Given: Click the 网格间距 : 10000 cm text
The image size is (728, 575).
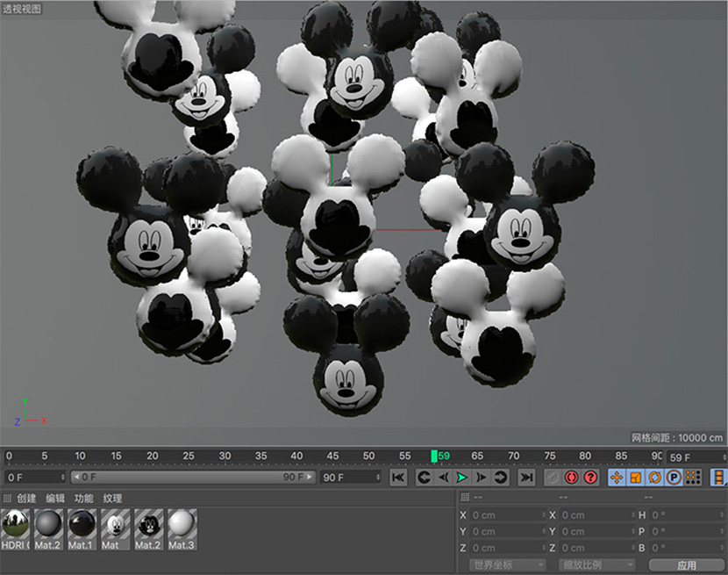Looking at the screenshot, I should 677,437.
